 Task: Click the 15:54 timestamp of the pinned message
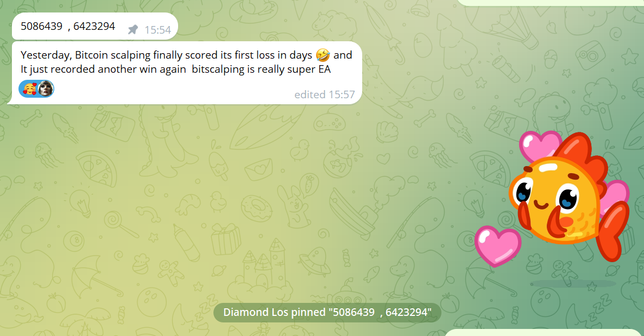point(157,30)
